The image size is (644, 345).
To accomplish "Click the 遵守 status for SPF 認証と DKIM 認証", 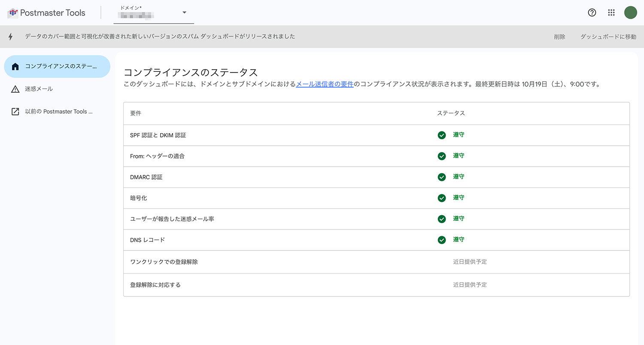I will pyautogui.click(x=458, y=135).
